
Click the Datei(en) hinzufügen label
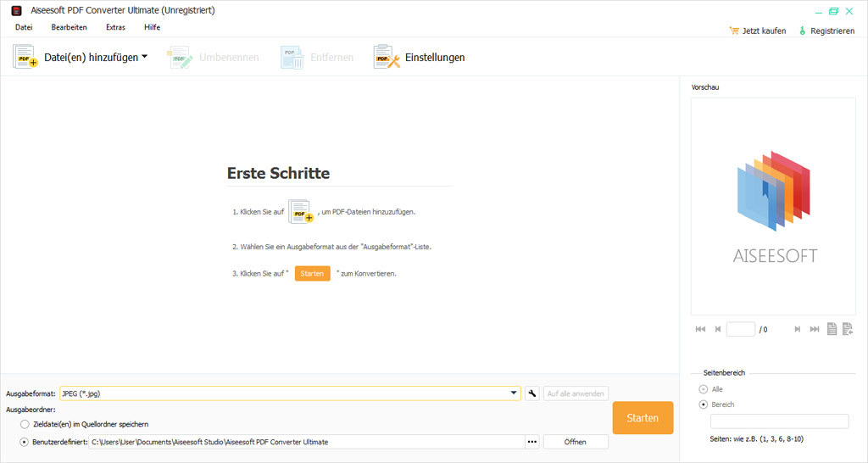92,57
